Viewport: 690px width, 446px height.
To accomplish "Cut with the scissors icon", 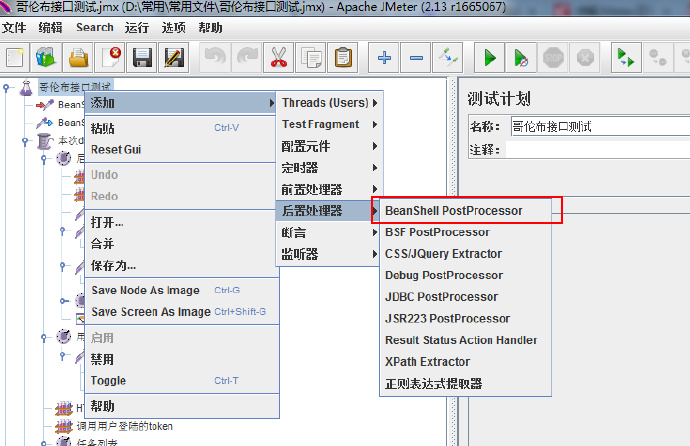I will (x=279, y=58).
